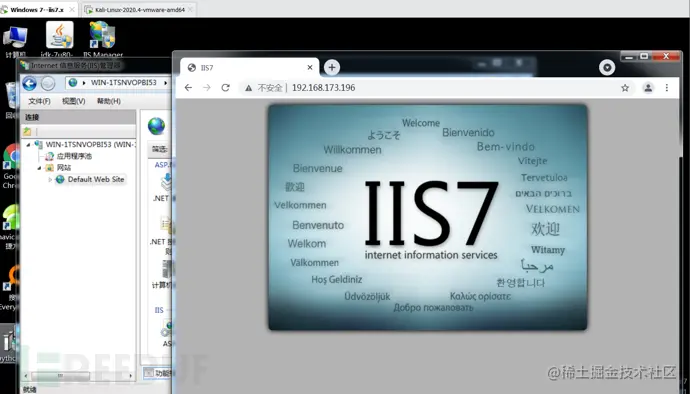This screenshot has height=394, width=690.
Task: Select WIN-1TSNVOPBI53 server in the tree
Action: click(91, 144)
